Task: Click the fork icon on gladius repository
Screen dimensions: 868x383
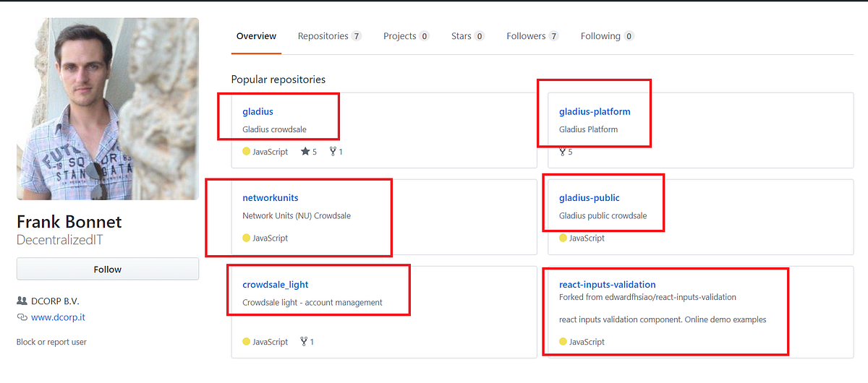Action: pyautogui.click(x=333, y=152)
